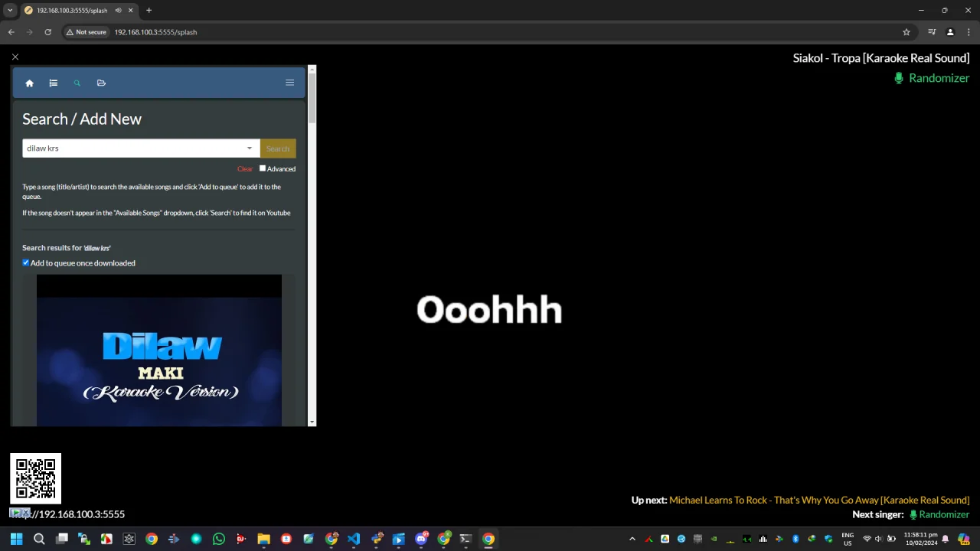This screenshot has width=980, height=551.
Task: Open a new browser tab
Action: [x=149, y=11]
